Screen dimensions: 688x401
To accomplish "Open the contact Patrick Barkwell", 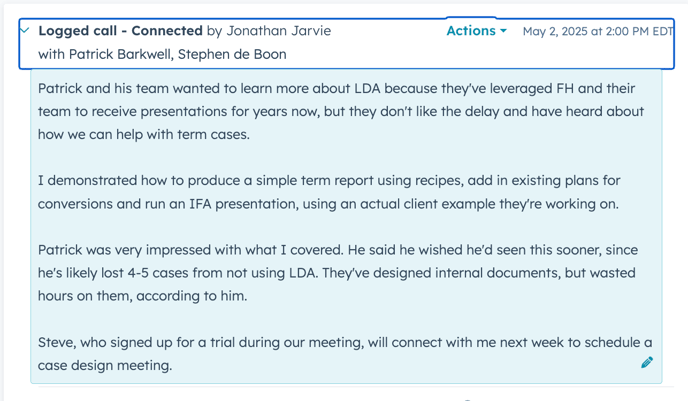I will point(120,54).
